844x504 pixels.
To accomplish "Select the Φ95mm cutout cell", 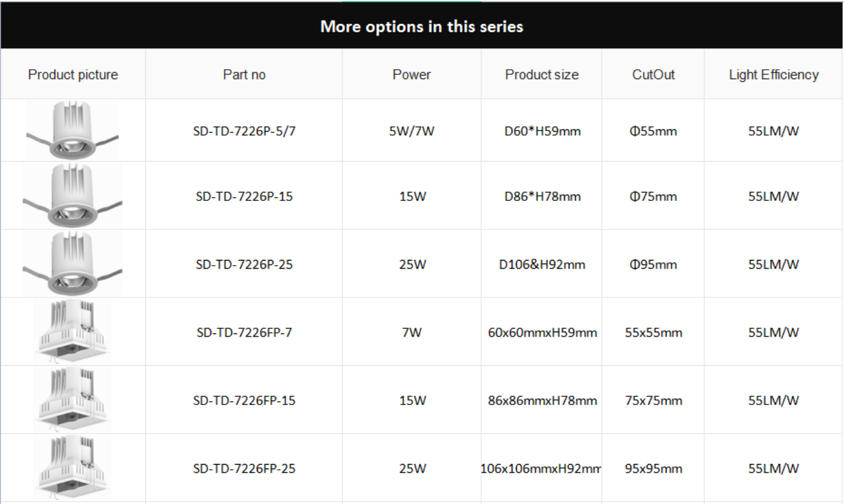I will [653, 264].
